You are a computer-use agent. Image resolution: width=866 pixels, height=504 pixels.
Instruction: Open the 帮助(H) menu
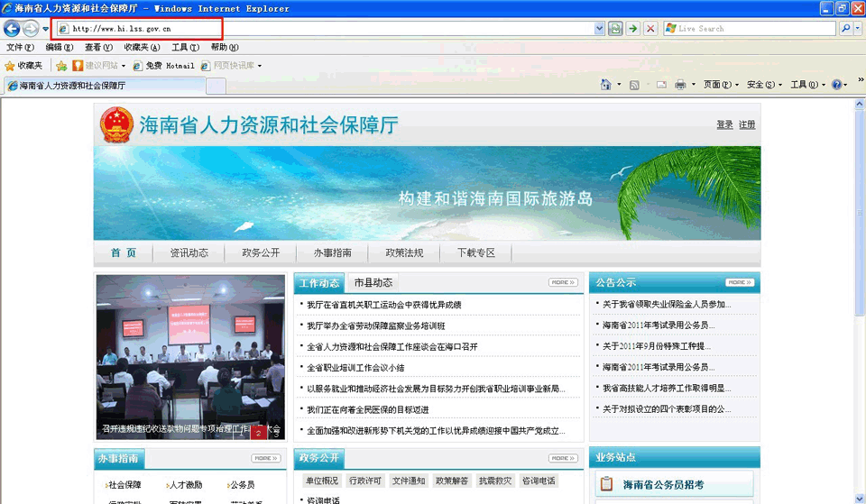225,48
